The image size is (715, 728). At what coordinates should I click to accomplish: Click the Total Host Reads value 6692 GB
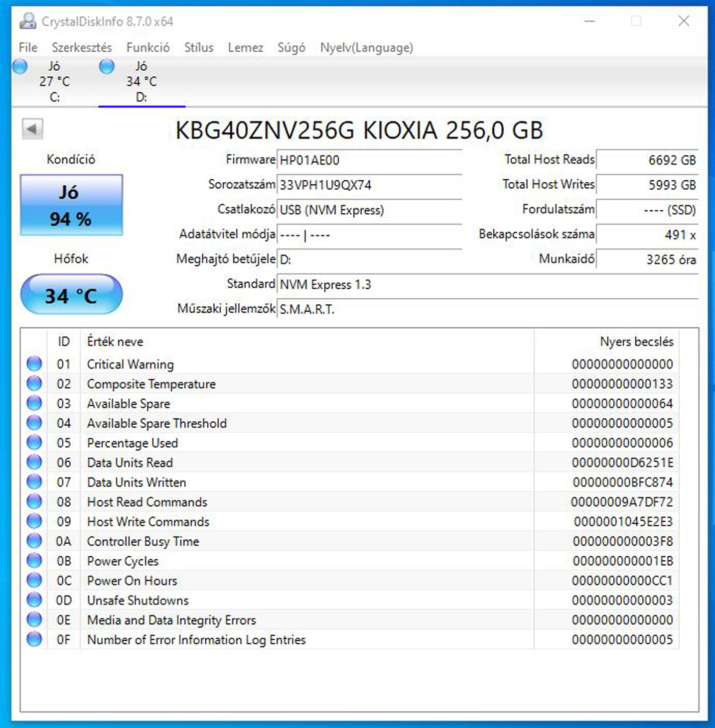click(647, 160)
